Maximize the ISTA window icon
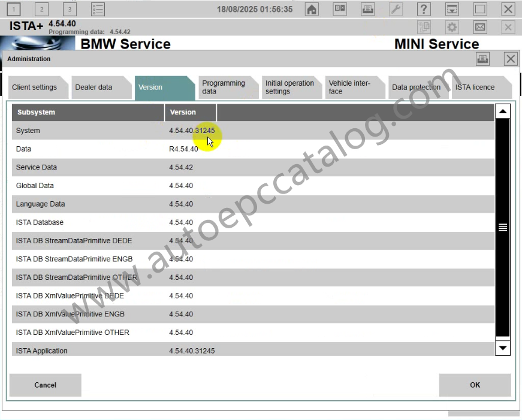The height and width of the screenshot is (420, 522). (480, 9)
